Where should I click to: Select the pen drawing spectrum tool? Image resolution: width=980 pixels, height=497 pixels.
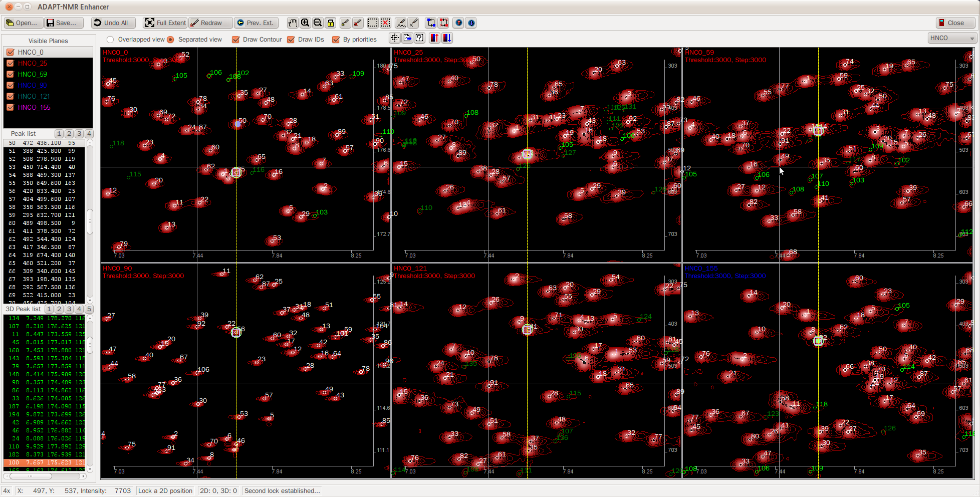click(401, 23)
